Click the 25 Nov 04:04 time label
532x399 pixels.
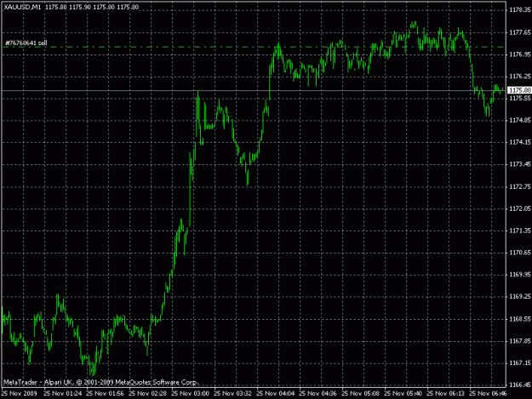pyautogui.click(x=276, y=394)
